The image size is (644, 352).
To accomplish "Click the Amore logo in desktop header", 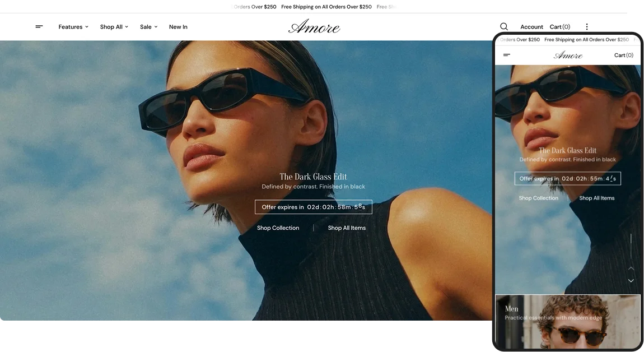I will (x=314, y=27).
